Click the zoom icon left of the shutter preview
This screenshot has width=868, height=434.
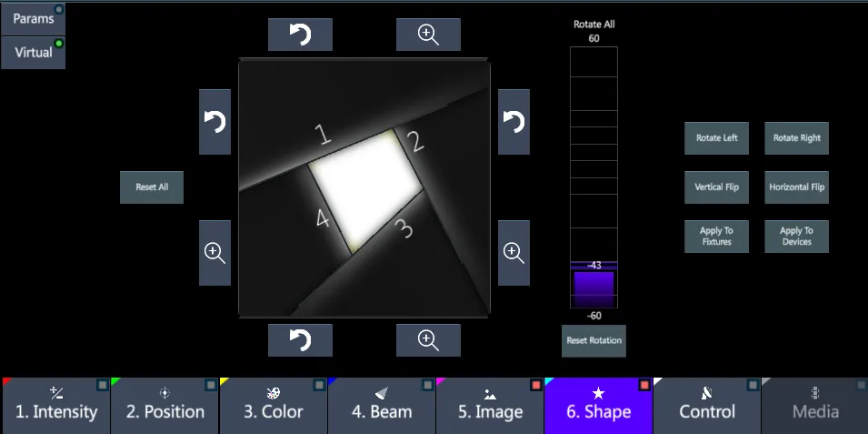pos(215,253)
